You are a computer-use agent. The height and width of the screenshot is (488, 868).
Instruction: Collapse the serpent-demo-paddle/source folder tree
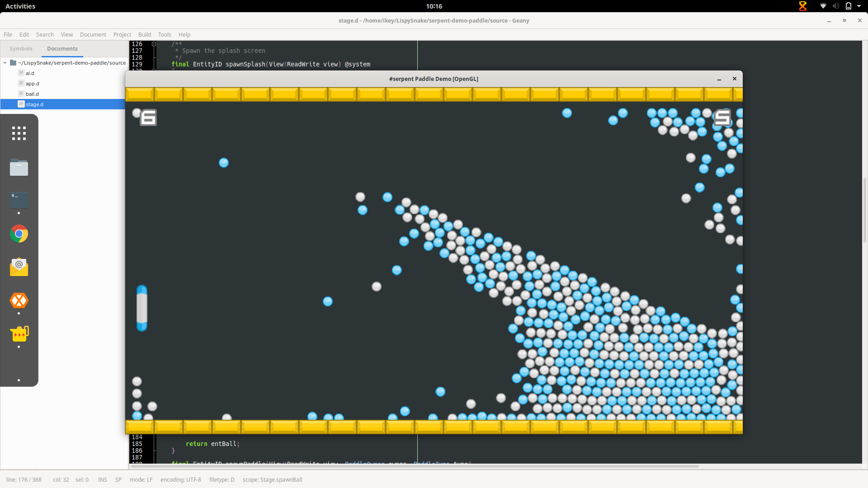[5, 63]
